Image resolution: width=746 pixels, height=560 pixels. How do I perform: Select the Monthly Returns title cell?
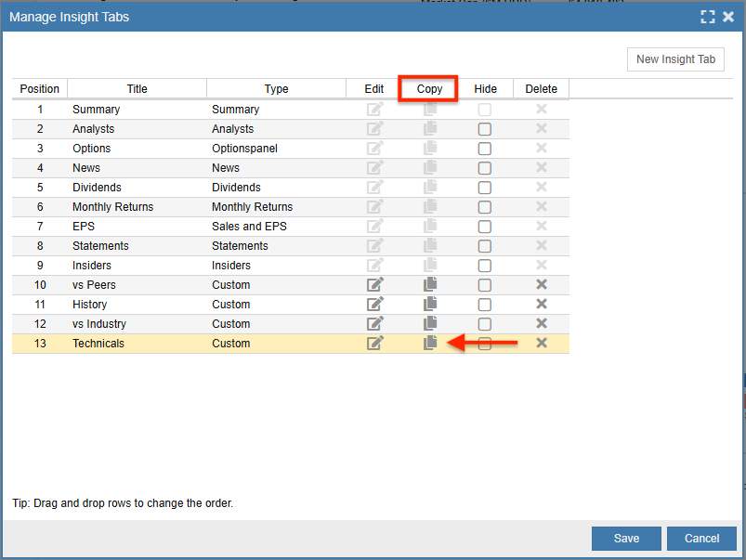click(x=137, y=207)
